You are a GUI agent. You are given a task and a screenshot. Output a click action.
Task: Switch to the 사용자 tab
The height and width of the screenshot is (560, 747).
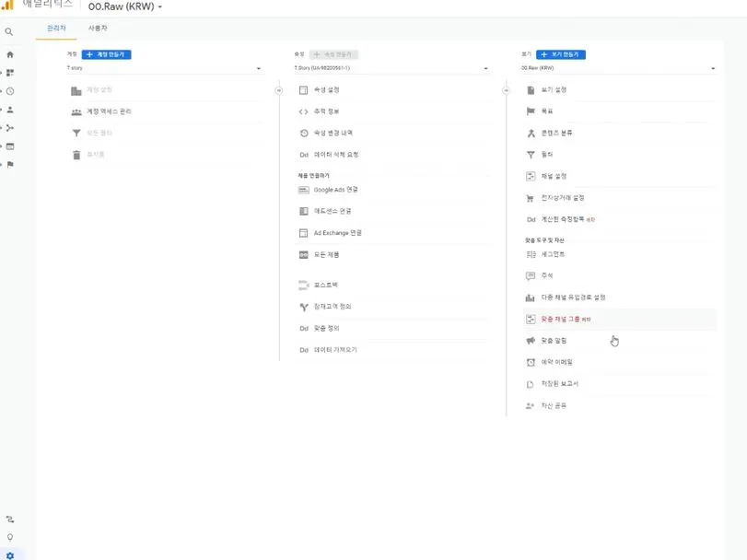(x=98, y=29)
